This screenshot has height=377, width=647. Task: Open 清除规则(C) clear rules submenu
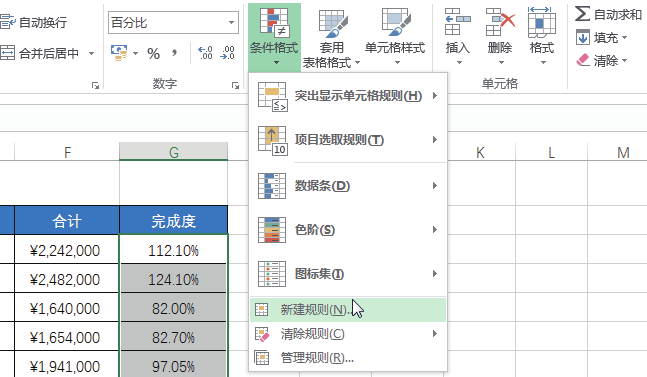[348, 334]
